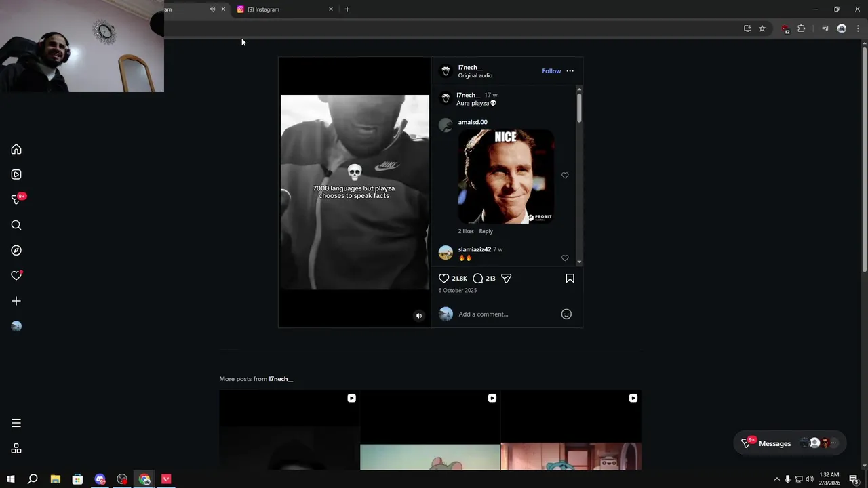This screenshot has width=868, height=488.
Task: Open Explore compass icon
Action: point(16,250)
